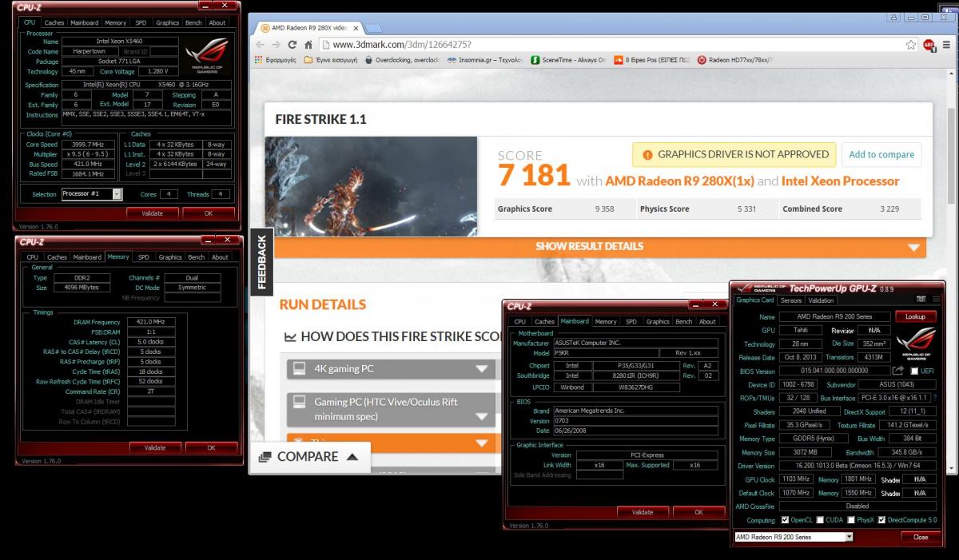Click Chrome's back navigation arrow
The width and height of the screenshot is (959, 560).
pyautogui.click(x=260, y=45)
